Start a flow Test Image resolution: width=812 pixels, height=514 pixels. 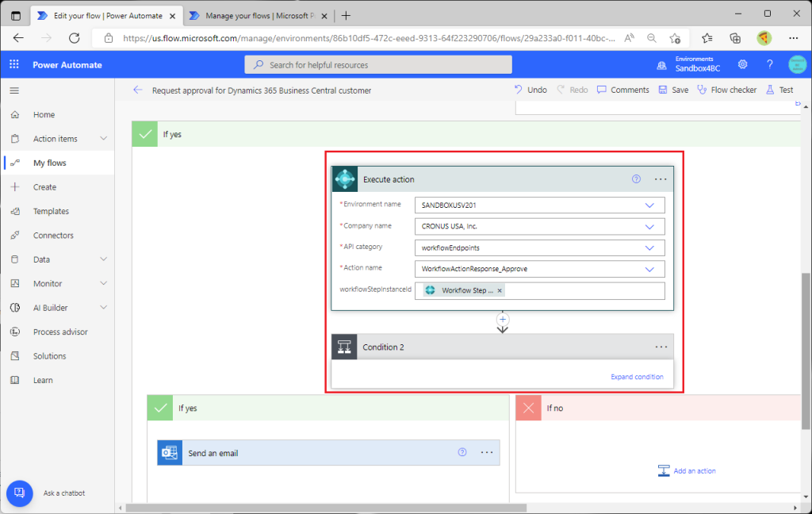point(779,90)
